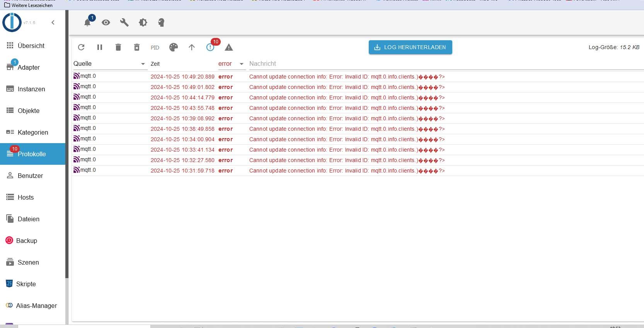The height and width of the screenshot is (328, 644).
Task: Select log entry at 10:34:00.904
Action: (x=358, y=139)
